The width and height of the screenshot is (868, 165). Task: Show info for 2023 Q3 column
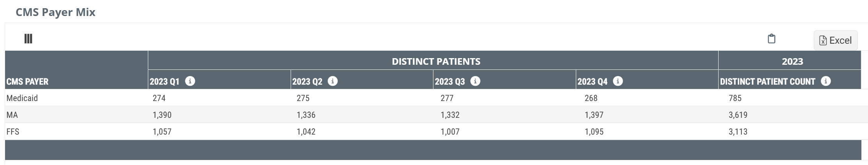[475, 81]
